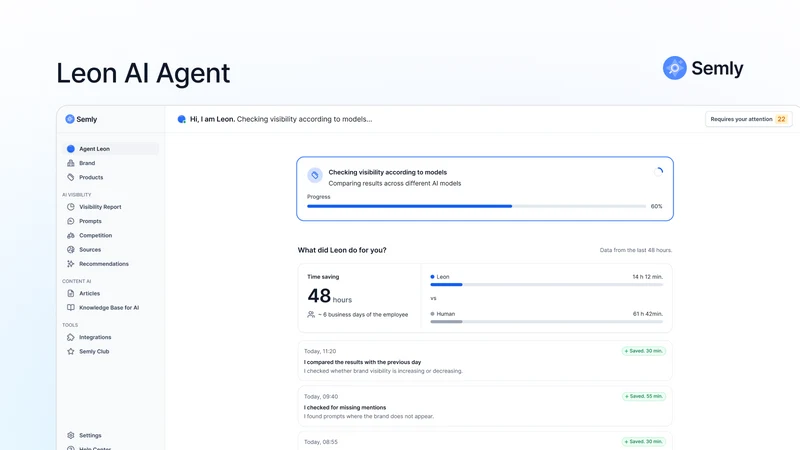Open the Today 09:40 activity card
The image size is (800, 450).
pos(485,407)
